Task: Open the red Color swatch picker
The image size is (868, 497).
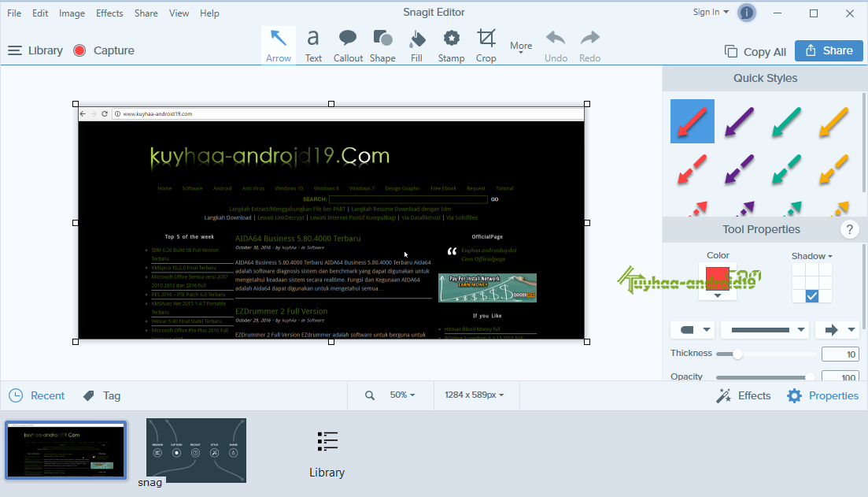Action: pyautogui.click(x=718, y=281)
